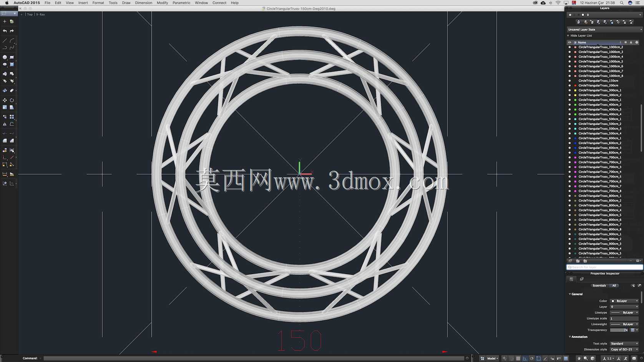Open the Modify menu
The width and height of the screenshot is (644, 362).
(162, 3)
